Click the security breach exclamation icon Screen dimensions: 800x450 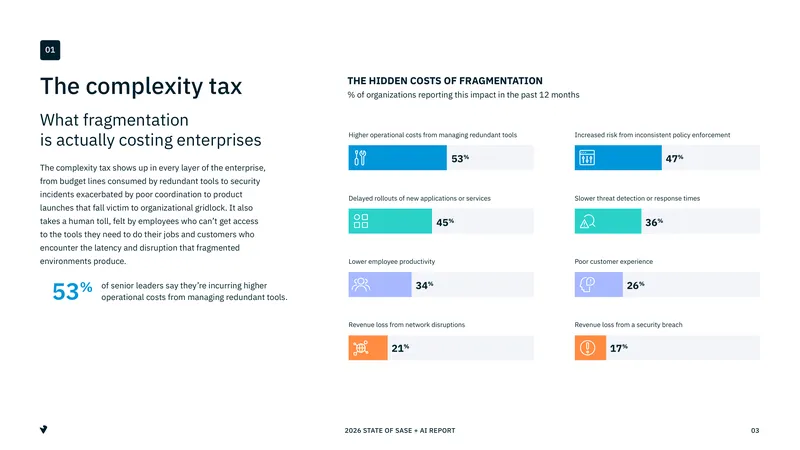point(587,347)
